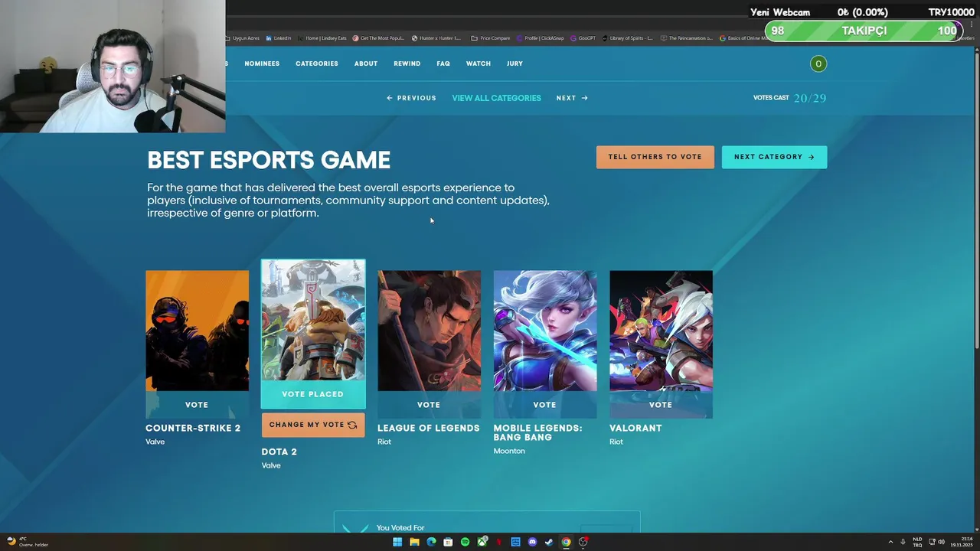Select the Valorant cover image
Image resolution: width=980 pixels, height=551 pixels.
[x=661, y=331]
